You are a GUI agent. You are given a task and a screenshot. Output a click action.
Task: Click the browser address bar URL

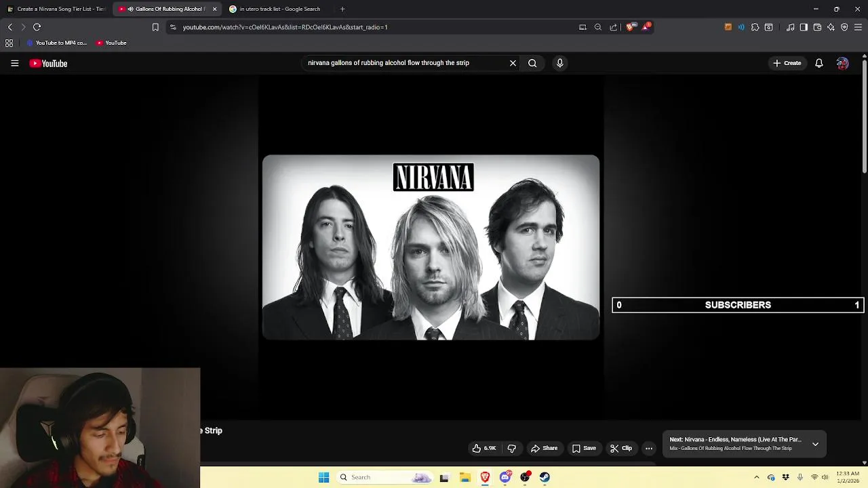(x=285, y=27)
